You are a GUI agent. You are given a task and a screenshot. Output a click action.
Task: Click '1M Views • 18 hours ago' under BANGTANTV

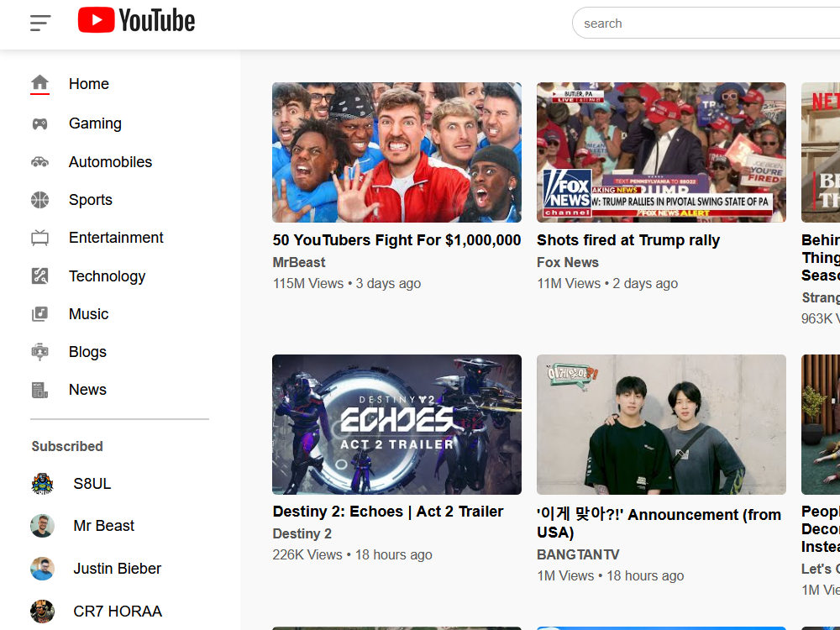(x=610, y=576)
